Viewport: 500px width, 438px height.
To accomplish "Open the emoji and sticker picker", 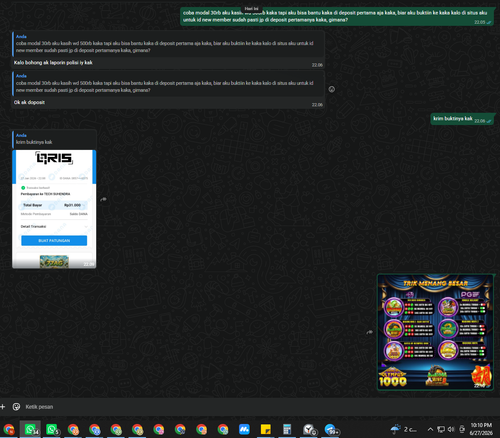I will coord(16,407).
